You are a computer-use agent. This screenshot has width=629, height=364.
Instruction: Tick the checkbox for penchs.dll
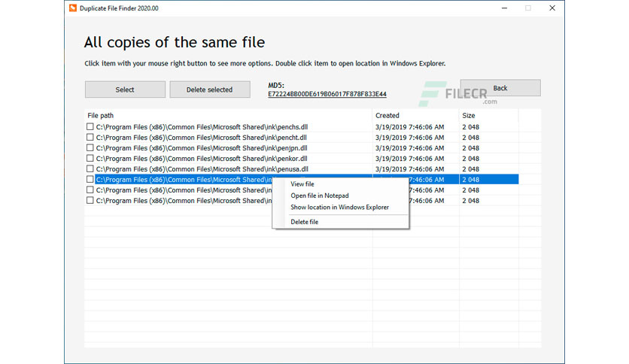tap(90, 126)
